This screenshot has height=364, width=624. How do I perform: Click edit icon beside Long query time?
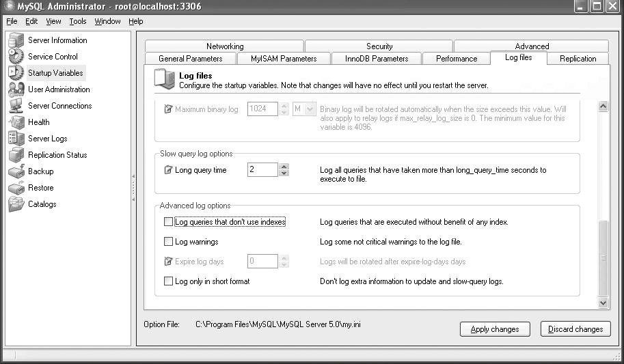pyautogui.click(x=168, y=170)
